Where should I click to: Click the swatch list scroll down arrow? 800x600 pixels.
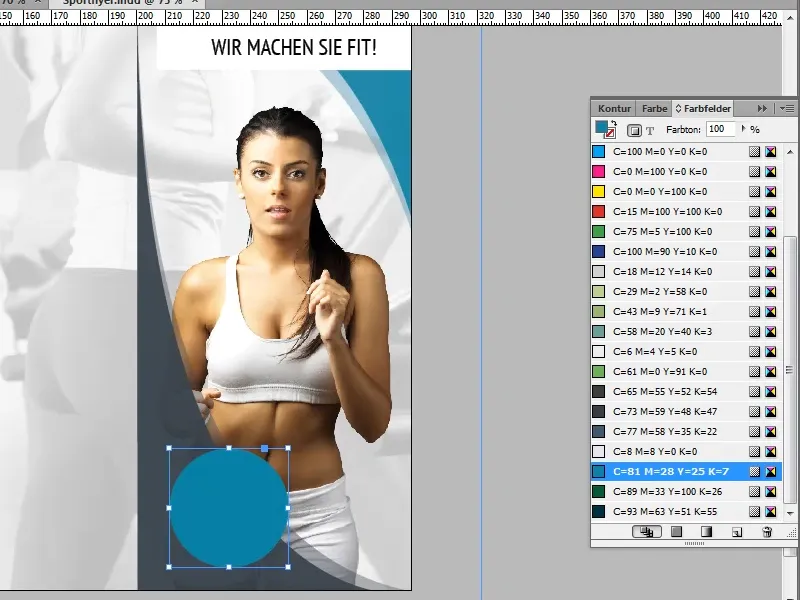click(x=790, y=513)
